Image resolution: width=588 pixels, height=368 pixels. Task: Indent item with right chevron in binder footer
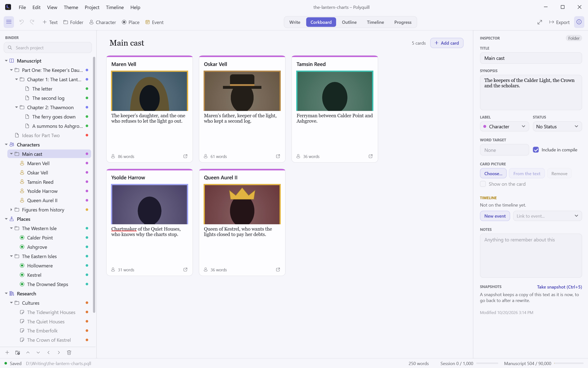point(59,353)
